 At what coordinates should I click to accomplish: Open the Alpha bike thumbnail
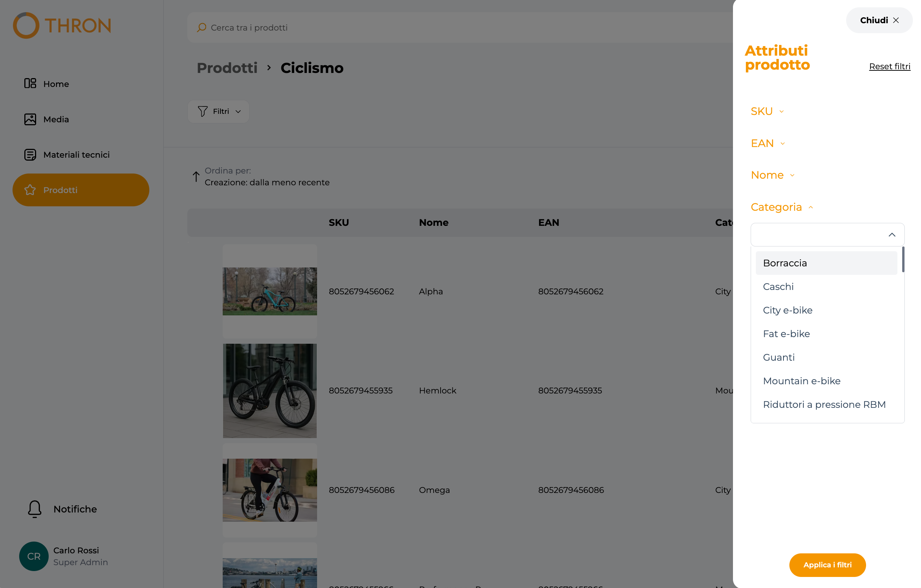(270, 291)
